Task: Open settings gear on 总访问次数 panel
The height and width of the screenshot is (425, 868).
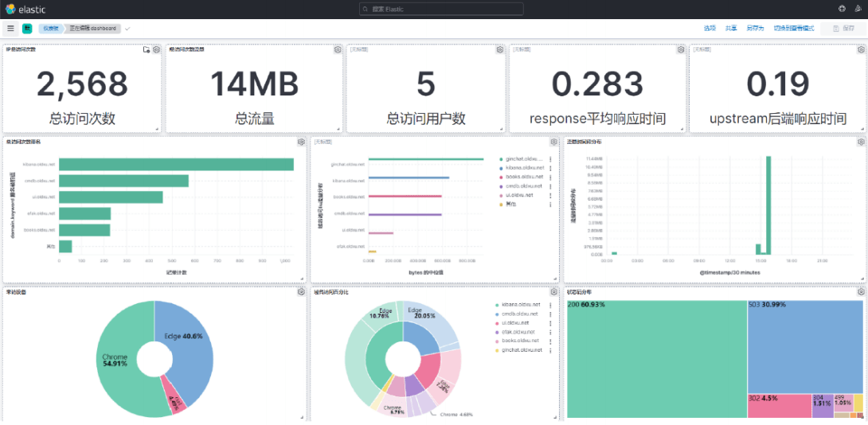Action: coord(156,49)
